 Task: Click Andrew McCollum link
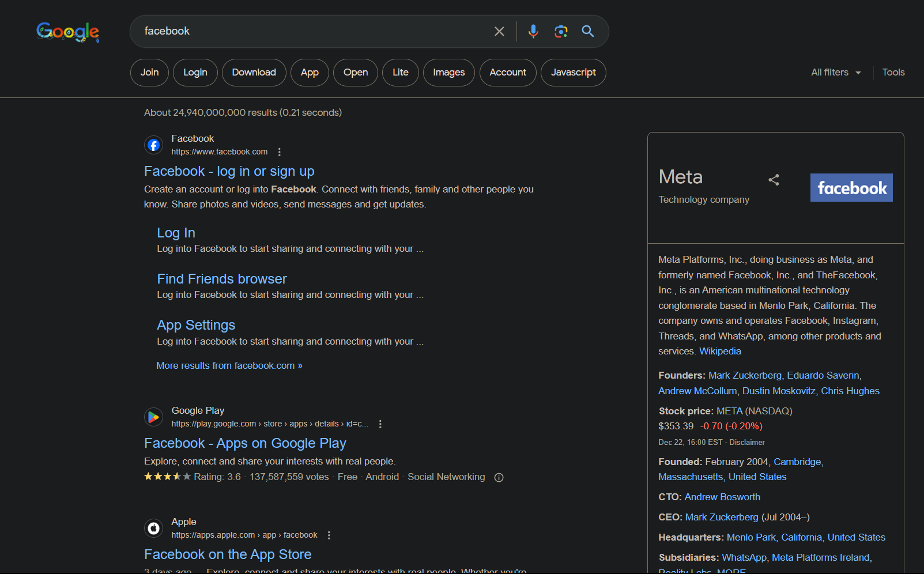(697, 391)
